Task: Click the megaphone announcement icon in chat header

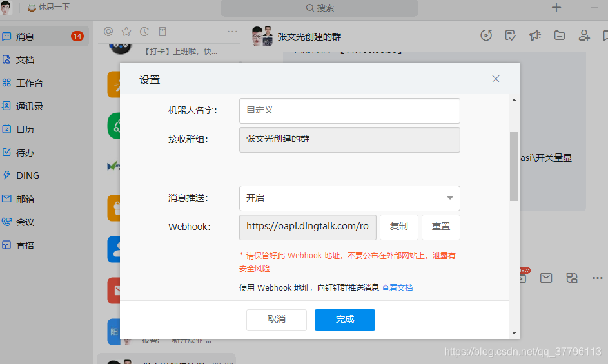Action: [535, 35]
